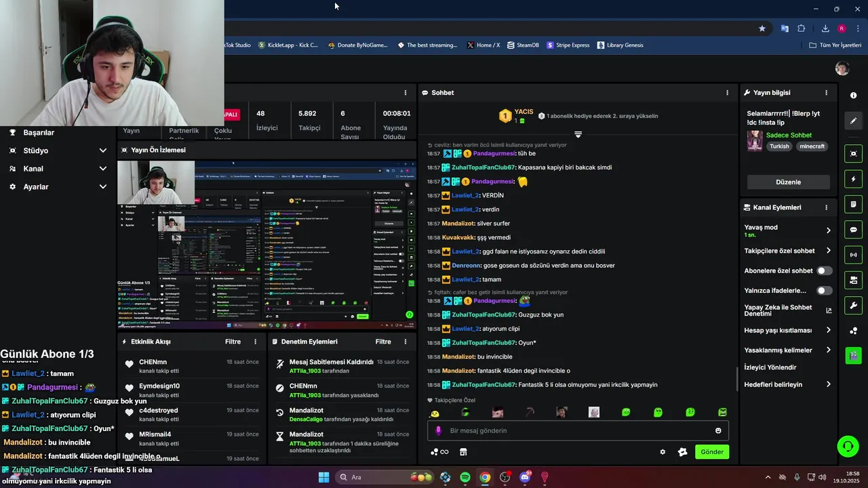
Task: Open Başarılar in left sidebar
Action: (x=39, y=133)
